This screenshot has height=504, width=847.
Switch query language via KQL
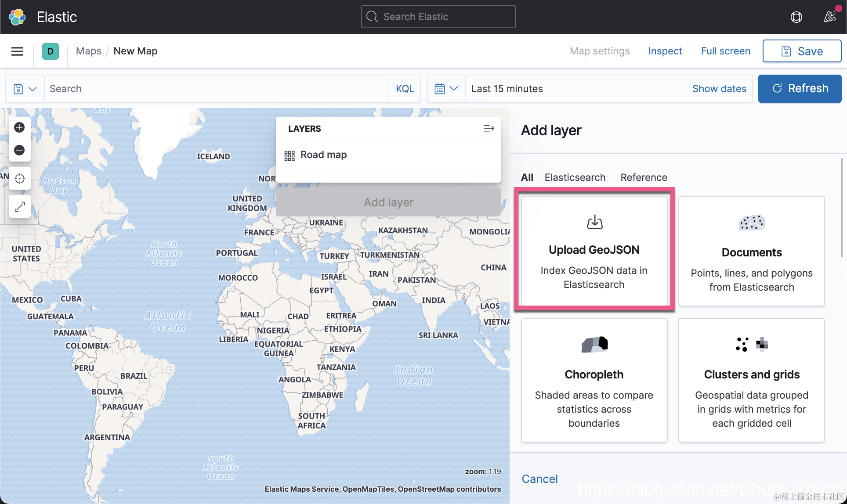click(405, 89)
